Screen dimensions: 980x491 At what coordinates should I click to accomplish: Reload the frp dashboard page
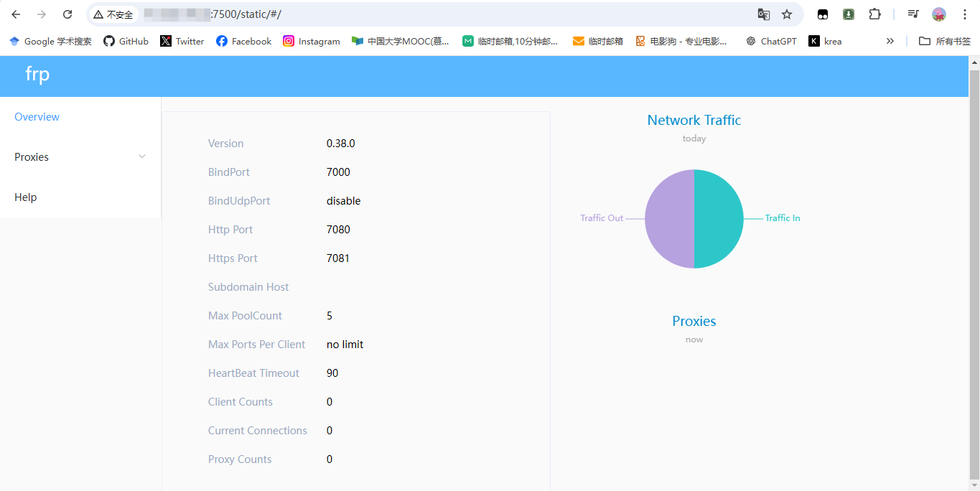67,14
